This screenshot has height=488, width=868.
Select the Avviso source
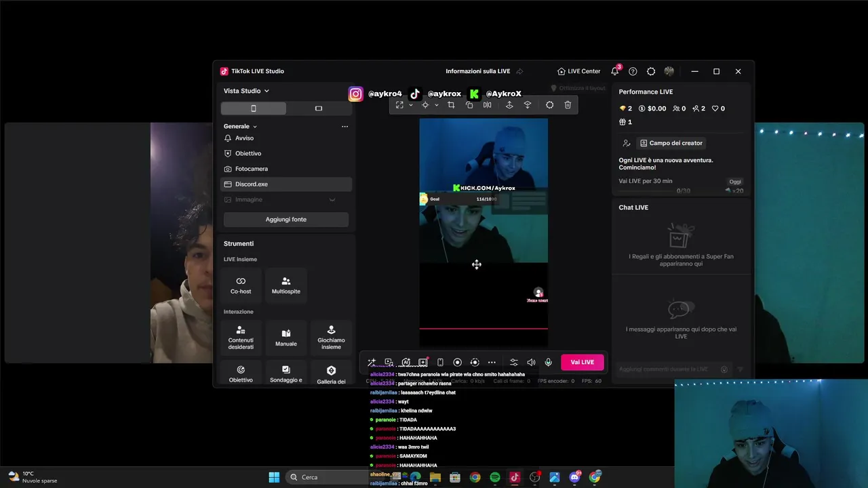tap(286, 138)
